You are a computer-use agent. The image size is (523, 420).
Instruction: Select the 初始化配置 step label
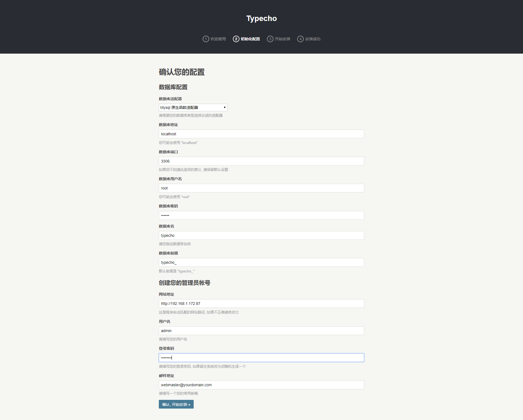click(x=250, y=39)
